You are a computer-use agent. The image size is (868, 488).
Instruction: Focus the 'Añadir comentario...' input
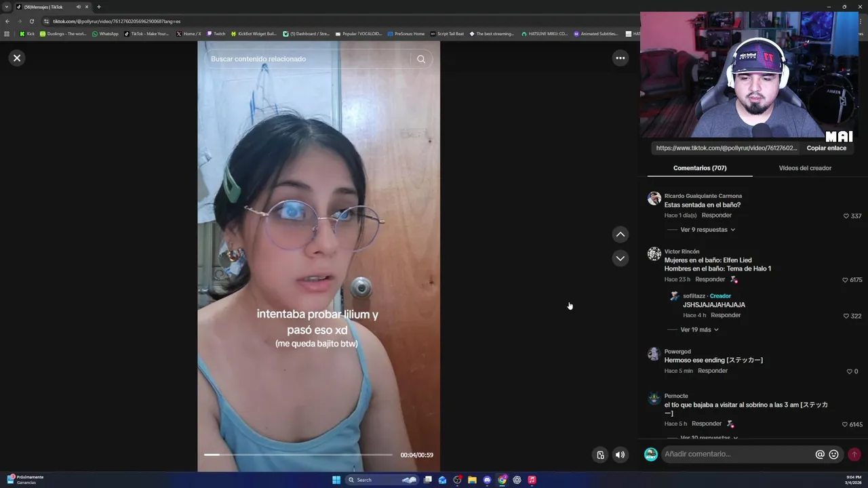tap(738, 454)
